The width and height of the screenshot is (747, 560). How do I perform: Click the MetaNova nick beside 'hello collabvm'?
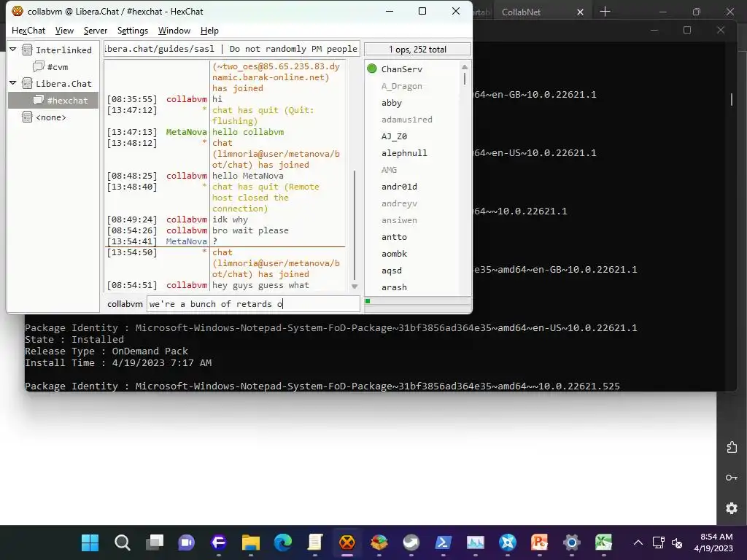click(186, 132)
